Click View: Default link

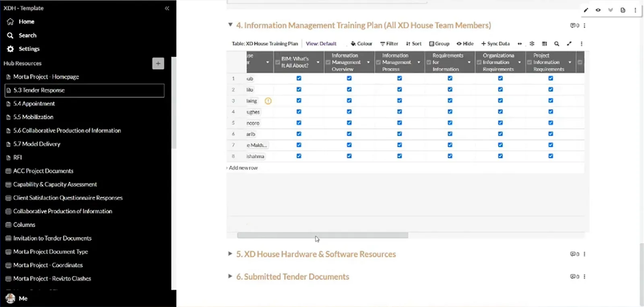(321, 44)
